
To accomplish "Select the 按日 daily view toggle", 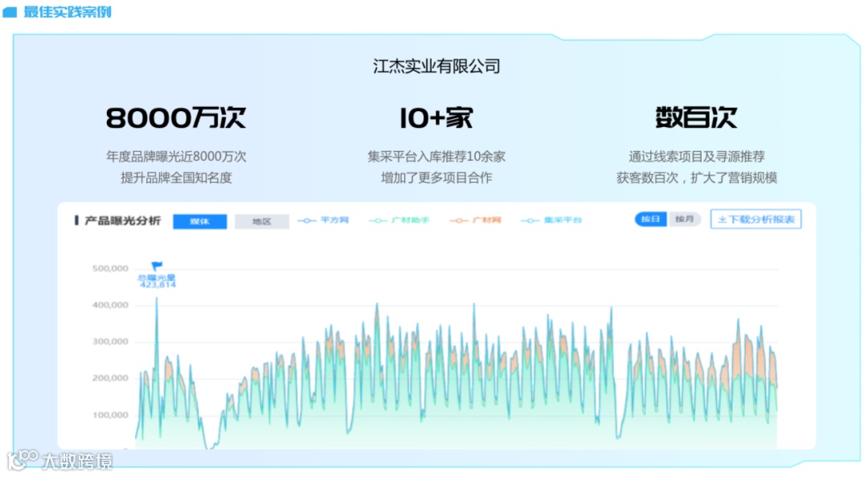I will pyautogui.click(x=650, y=220).
